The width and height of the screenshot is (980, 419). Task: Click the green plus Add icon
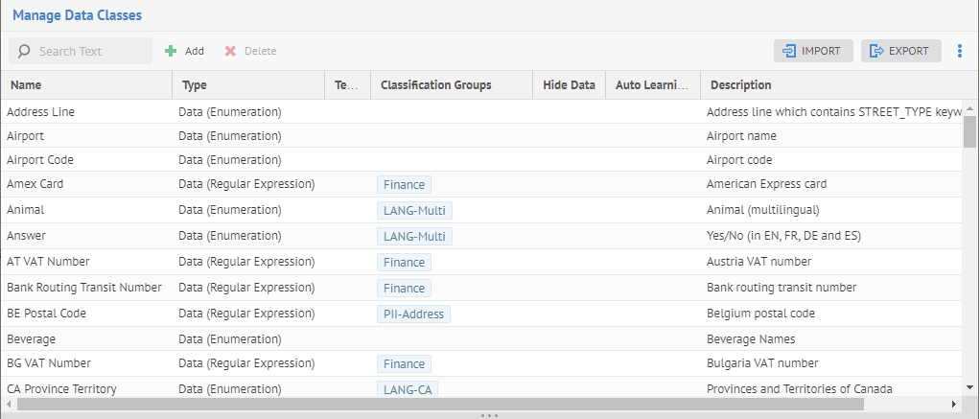pos(171,51)
